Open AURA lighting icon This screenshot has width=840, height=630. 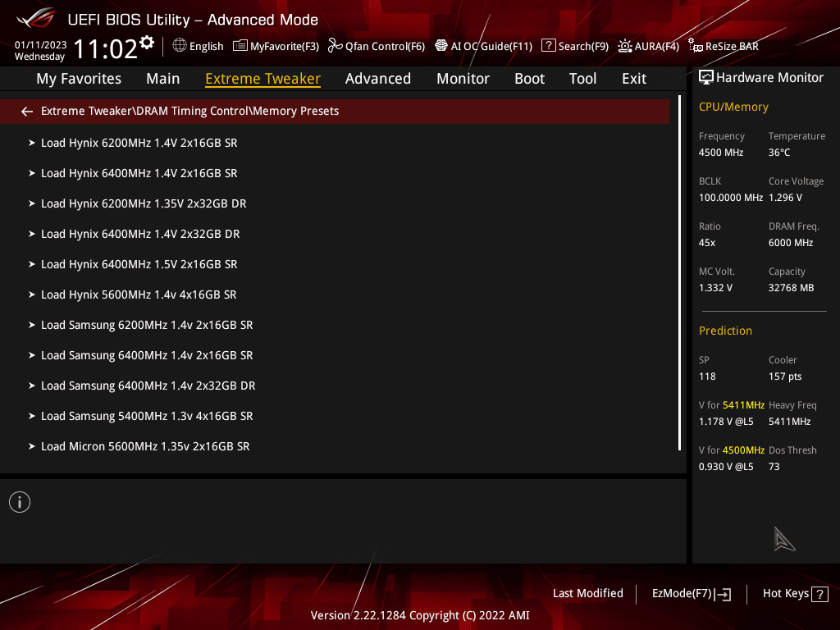(x=624, y=46)
